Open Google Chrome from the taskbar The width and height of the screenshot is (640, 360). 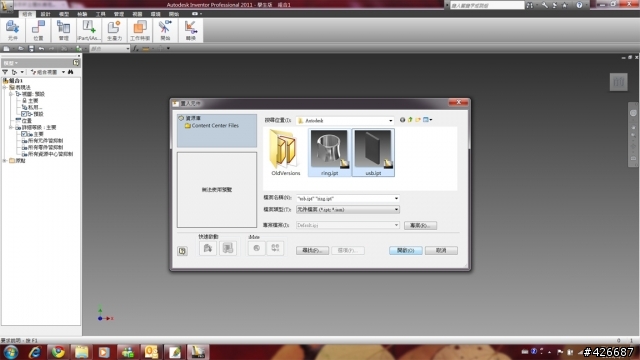coord(58,352)
